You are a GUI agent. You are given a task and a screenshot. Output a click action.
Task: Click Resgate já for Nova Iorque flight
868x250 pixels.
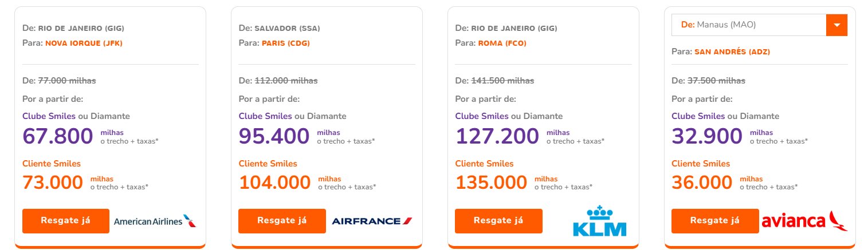66,221
